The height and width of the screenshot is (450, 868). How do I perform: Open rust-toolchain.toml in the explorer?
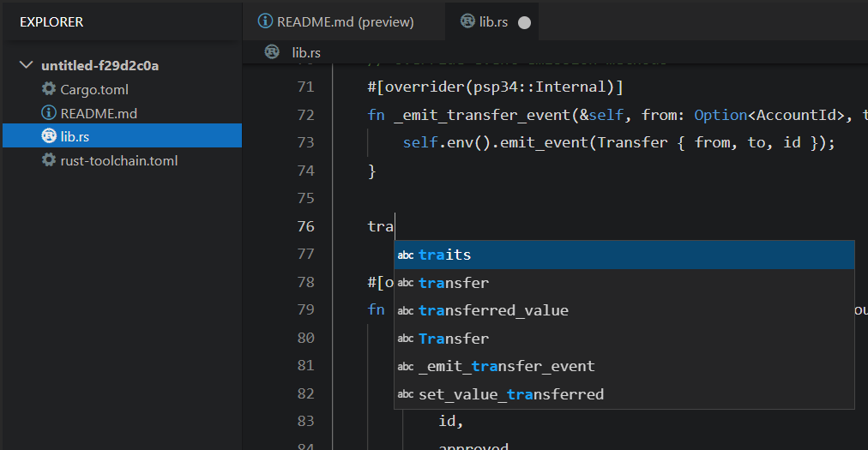[118, 160]
